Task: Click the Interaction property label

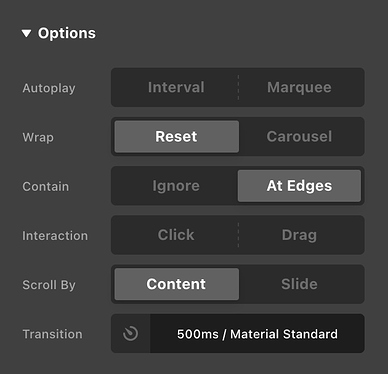Action: (55, 236)
